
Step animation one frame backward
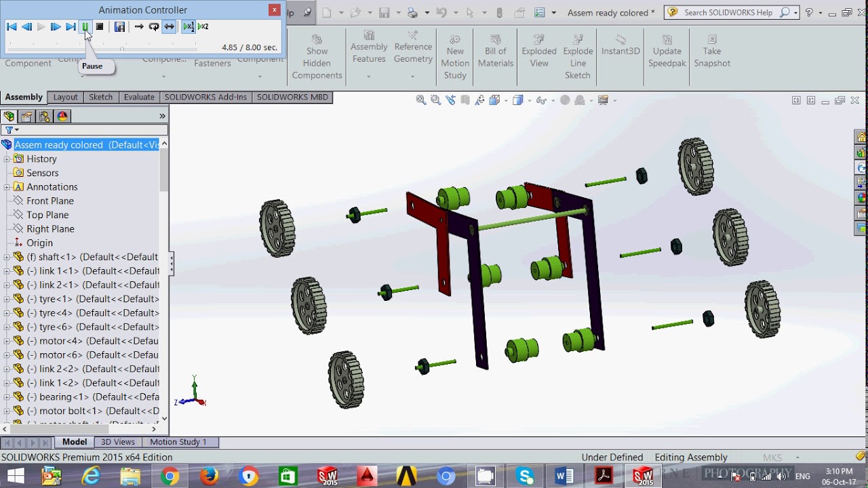(26, 26)
